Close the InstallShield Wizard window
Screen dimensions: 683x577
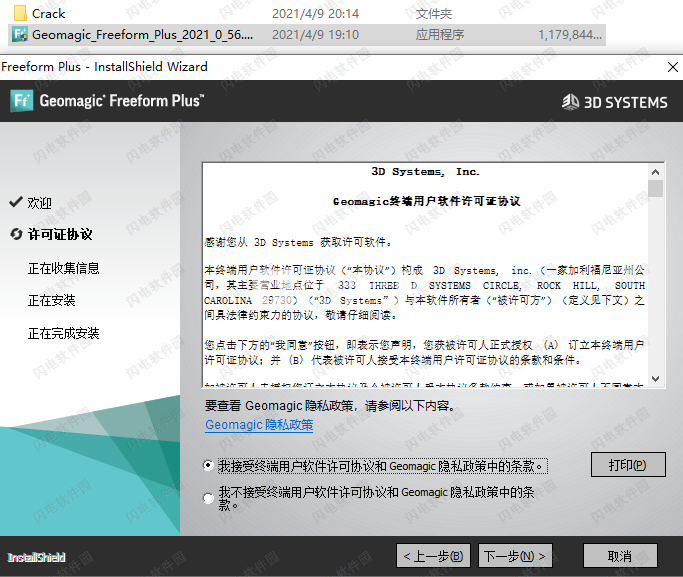coord(673,67)
